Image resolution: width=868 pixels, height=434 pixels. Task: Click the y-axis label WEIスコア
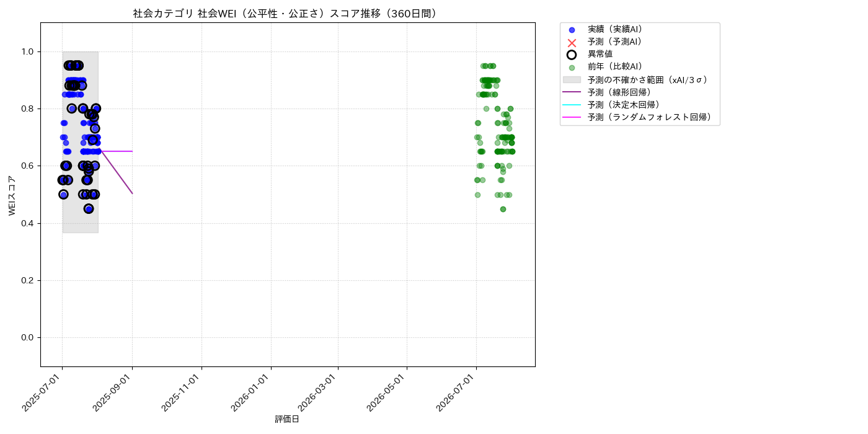tap(12, 195)
